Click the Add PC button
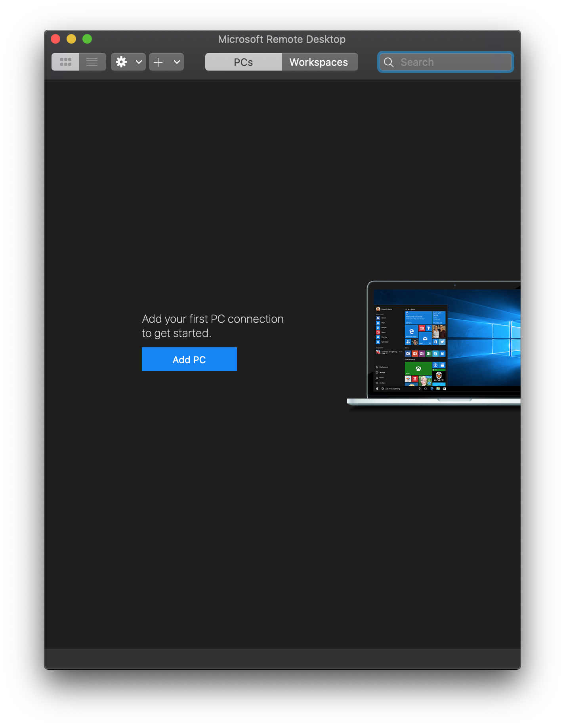This screenshot has width=565, height=728. coord(189,359)
